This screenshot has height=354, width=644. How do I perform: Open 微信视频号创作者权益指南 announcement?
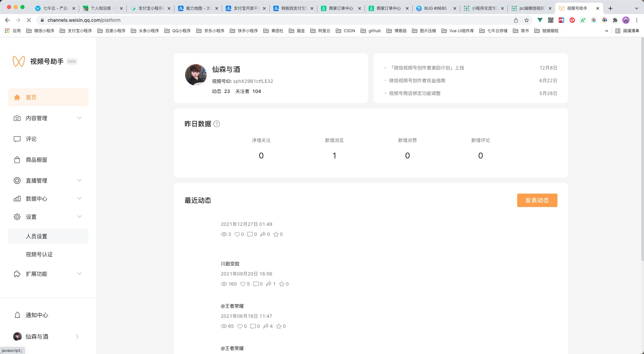[x=417, y=81]
